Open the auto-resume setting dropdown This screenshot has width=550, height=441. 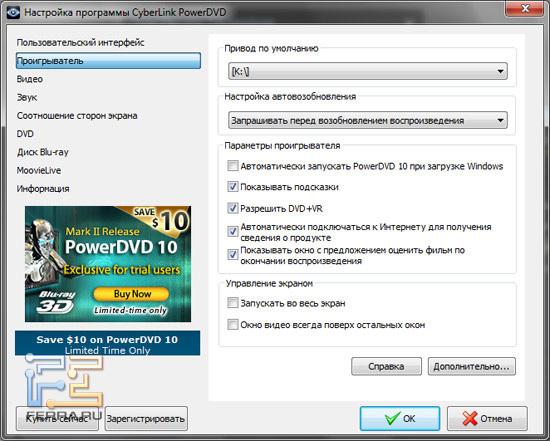pyautogui.click(x=368, y=120)
